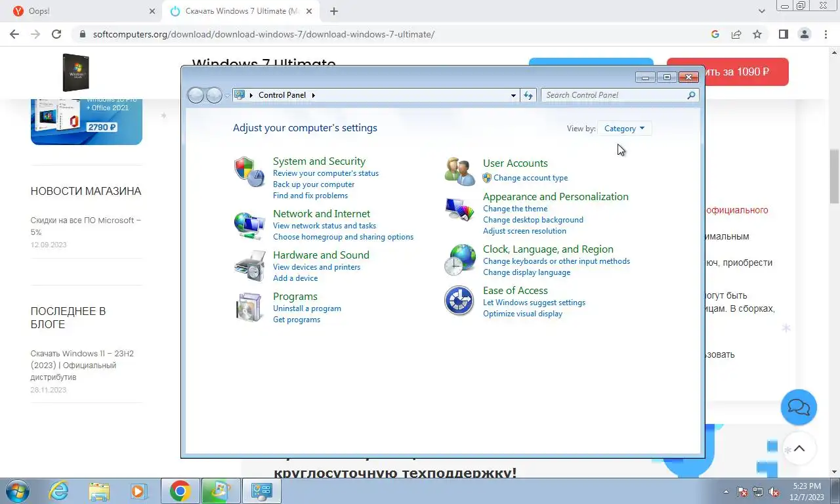840x504 pixels.
Task: Refresh the Control Panel address bar
Action: (528, 95)
